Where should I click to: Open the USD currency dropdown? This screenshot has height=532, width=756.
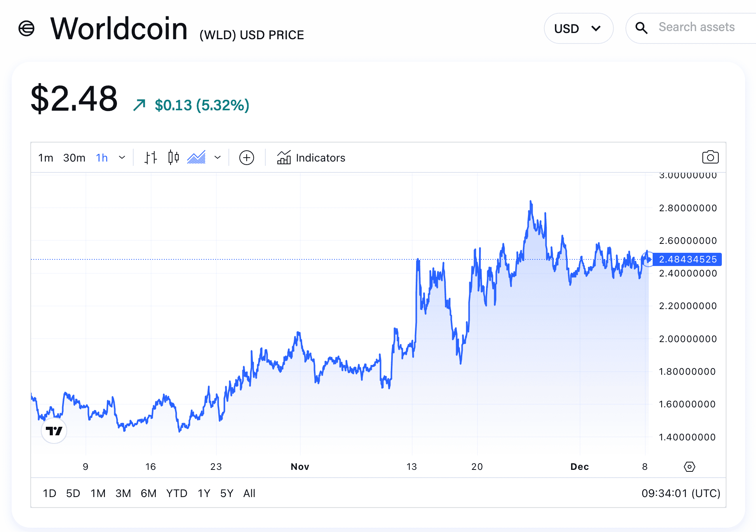(578, 28)
